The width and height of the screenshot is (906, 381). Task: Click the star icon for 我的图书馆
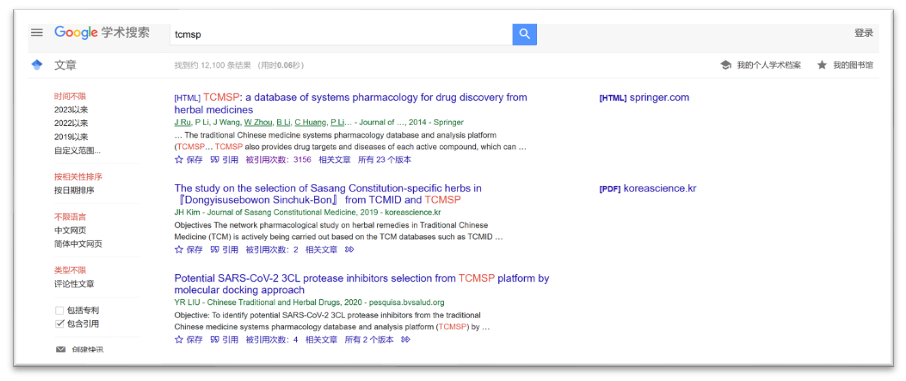click(822, 65)
